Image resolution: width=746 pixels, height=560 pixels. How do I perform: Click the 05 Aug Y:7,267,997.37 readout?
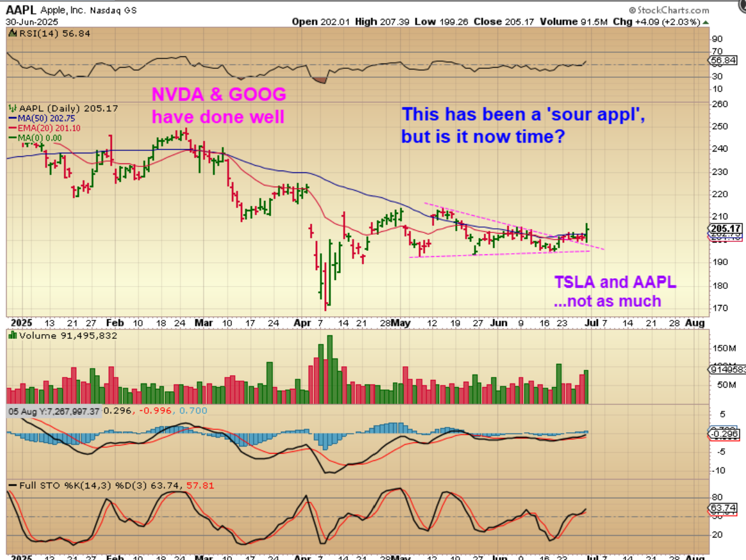pyautogui.click(x=54, y=411)
